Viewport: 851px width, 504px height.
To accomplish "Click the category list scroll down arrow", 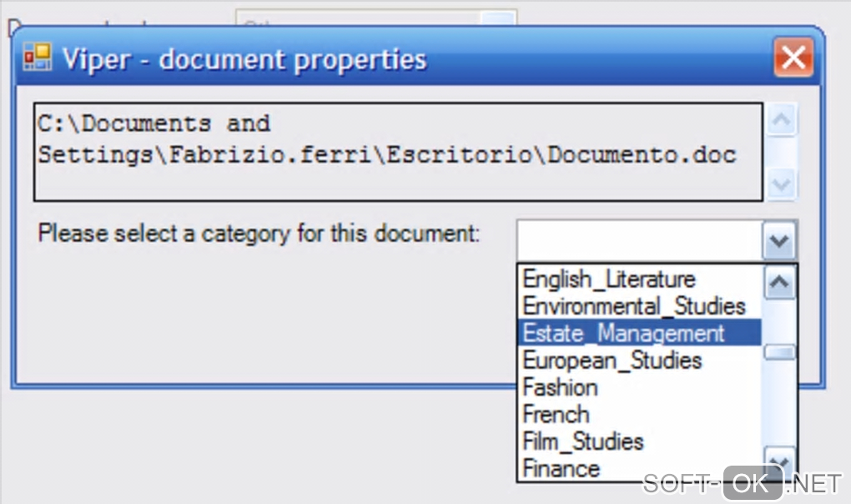I will click(x=780, y=461).
